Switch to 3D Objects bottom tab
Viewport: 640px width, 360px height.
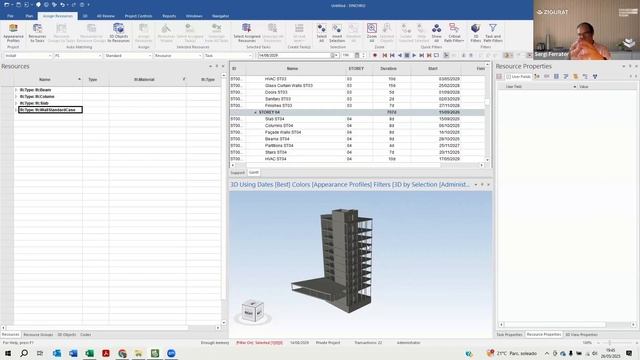tap(67, 335)
